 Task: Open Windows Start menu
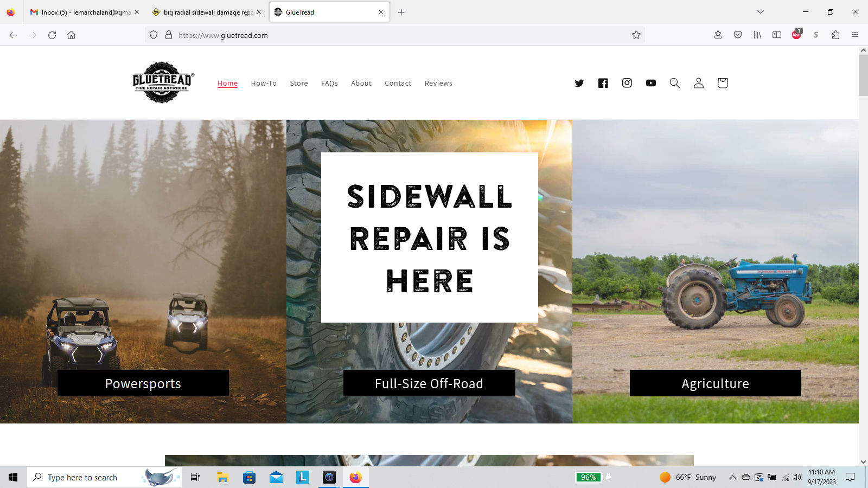(x=13, y=477)
